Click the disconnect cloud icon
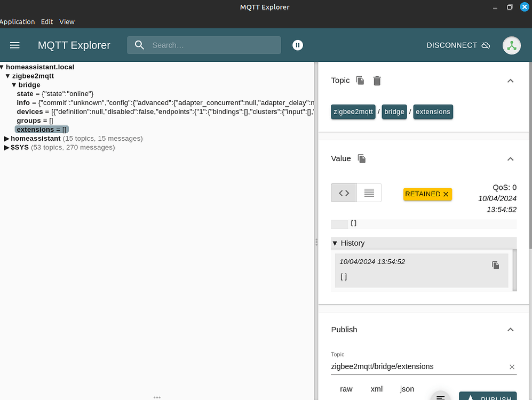Viewport: 532px width, 400px height. click(486, 45)
